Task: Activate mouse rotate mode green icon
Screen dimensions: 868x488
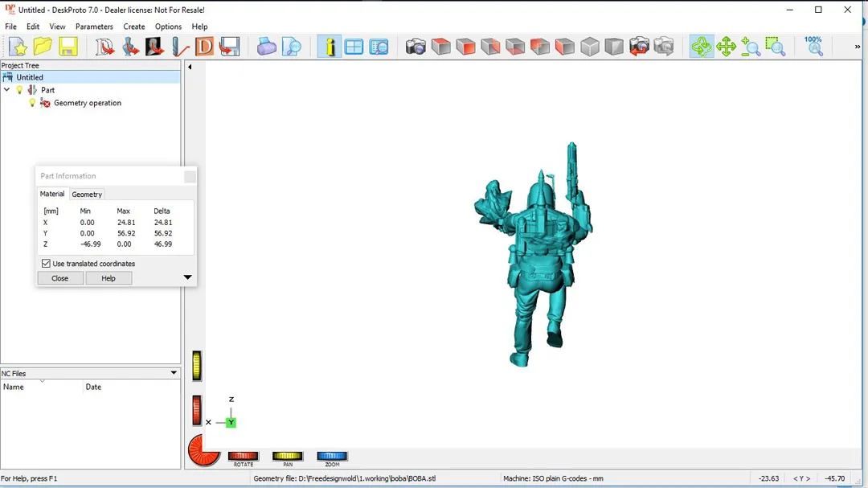Action: tap(702, 47)
